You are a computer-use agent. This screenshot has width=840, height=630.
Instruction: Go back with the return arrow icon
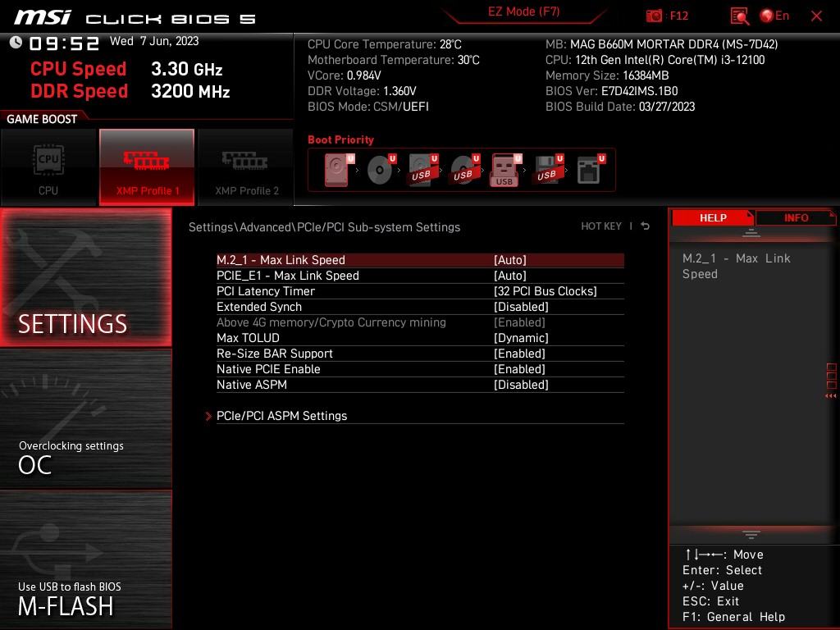[646, 226]
